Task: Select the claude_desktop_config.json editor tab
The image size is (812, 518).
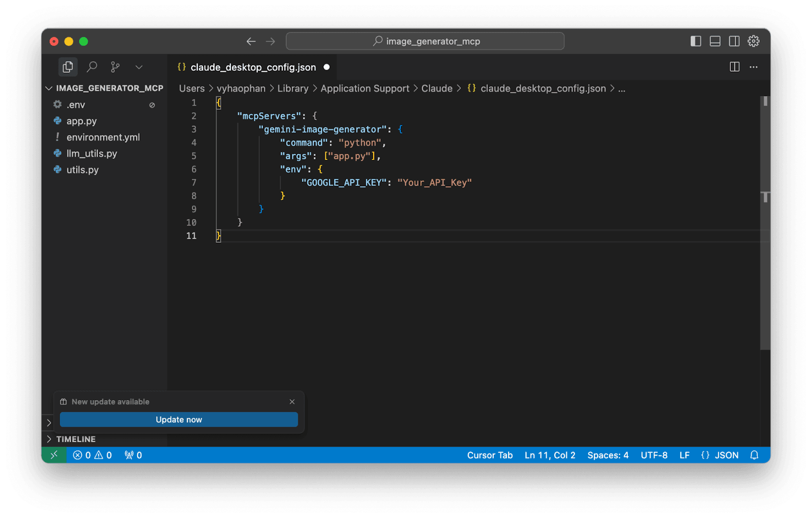Action: (x=252, y=67)
